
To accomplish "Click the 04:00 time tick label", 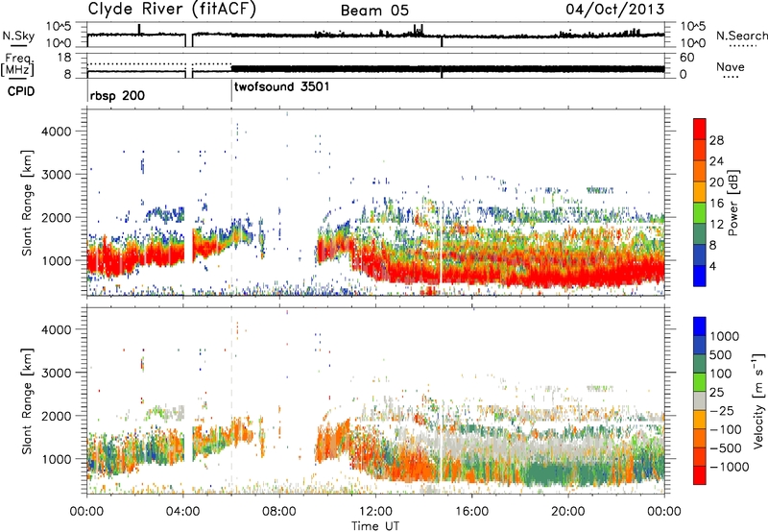I will tap(182, 512).
